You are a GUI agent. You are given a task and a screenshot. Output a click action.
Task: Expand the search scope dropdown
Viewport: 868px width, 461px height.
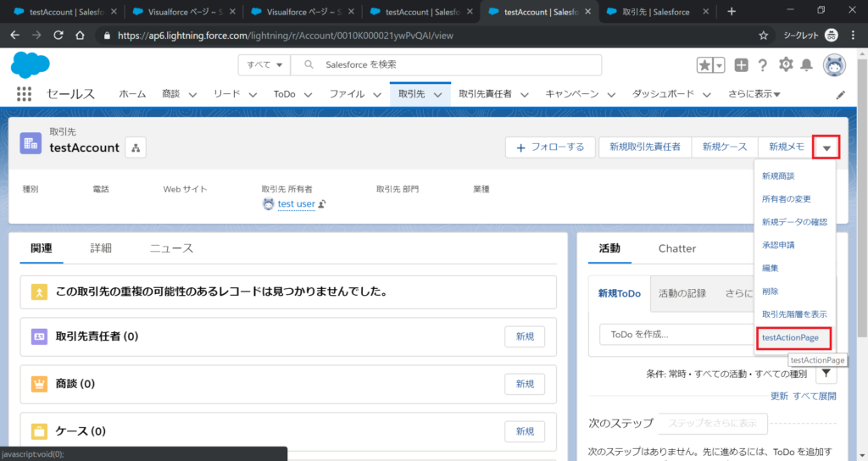(x=264, y=65)
